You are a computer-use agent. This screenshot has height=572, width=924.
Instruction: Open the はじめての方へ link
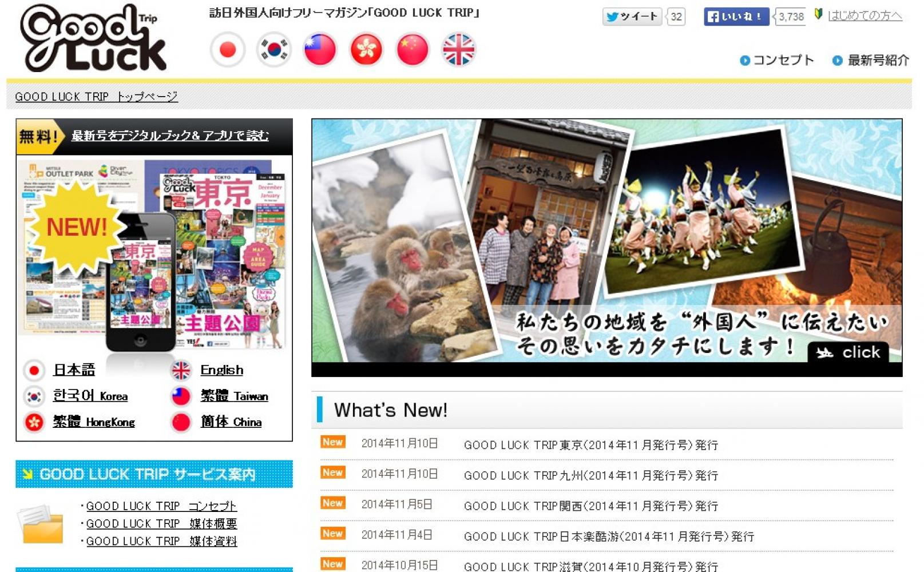coord(864,16)
